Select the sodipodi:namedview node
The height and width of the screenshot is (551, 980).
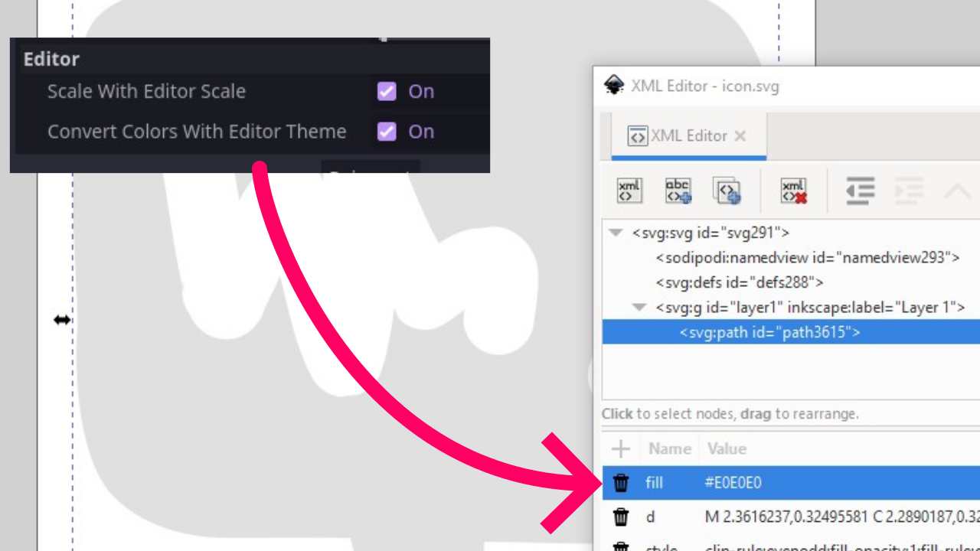click(807, 258)
